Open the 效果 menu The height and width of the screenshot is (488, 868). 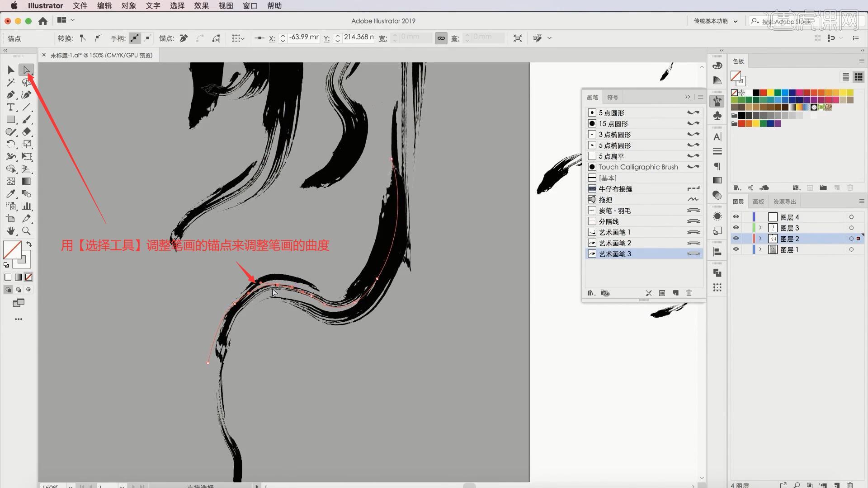[202, 5]
